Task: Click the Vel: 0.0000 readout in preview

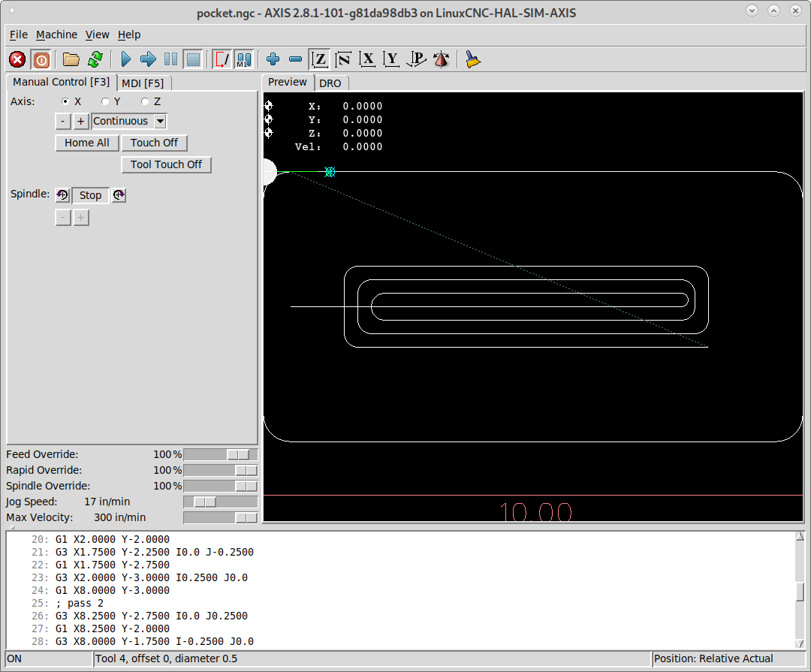Action: coord(339,147)
